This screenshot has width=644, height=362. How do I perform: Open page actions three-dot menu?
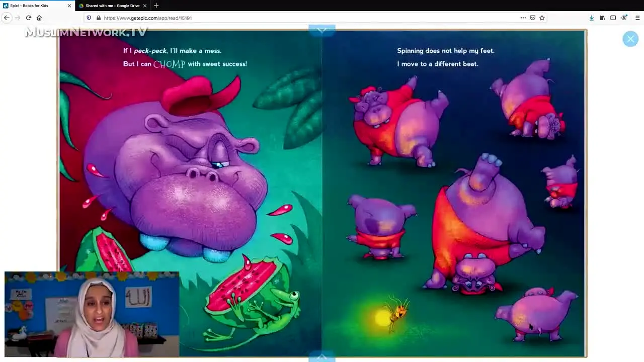[x=523, y=18]
